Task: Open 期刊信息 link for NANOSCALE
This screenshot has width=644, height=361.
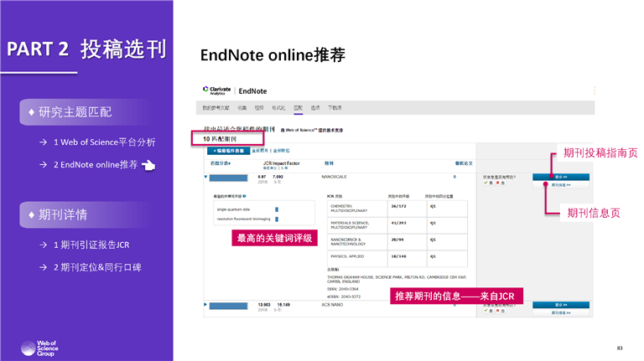Action: [x=561, y=185]
